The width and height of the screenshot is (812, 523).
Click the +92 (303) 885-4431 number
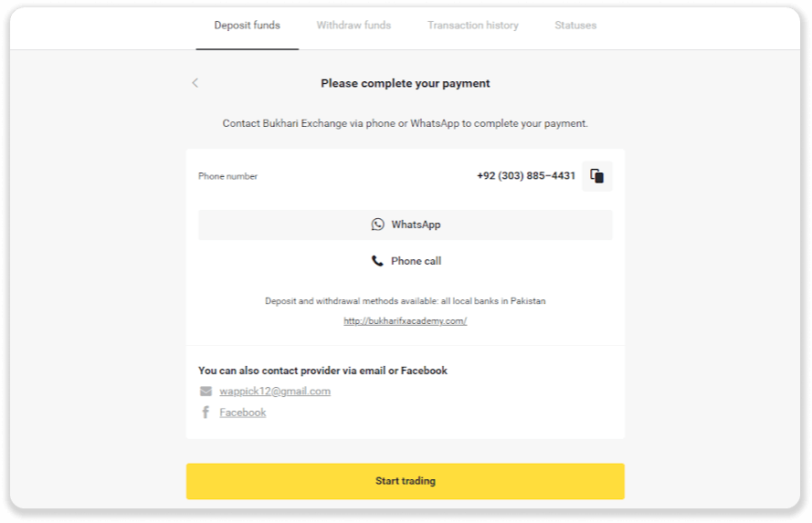point(526,176)
